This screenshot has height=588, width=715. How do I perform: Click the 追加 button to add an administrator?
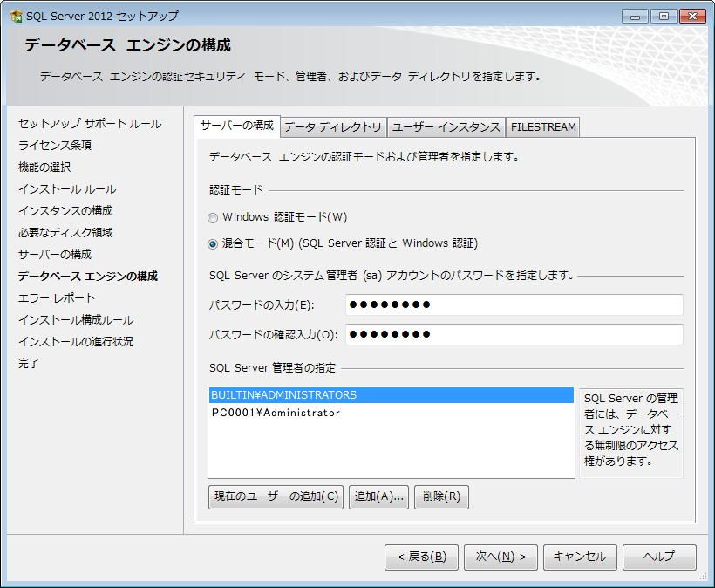tap(378, 497)
